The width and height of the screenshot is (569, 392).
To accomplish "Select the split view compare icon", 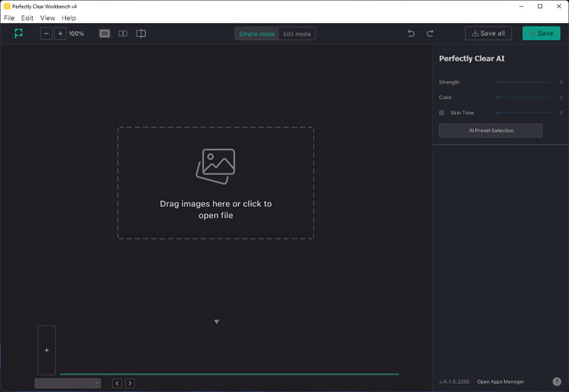I will (x=141, y=33).
